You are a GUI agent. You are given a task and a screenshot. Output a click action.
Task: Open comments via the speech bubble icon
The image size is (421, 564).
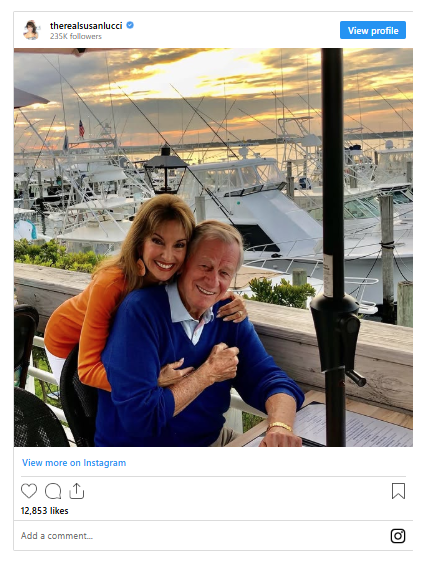(53, 491)
